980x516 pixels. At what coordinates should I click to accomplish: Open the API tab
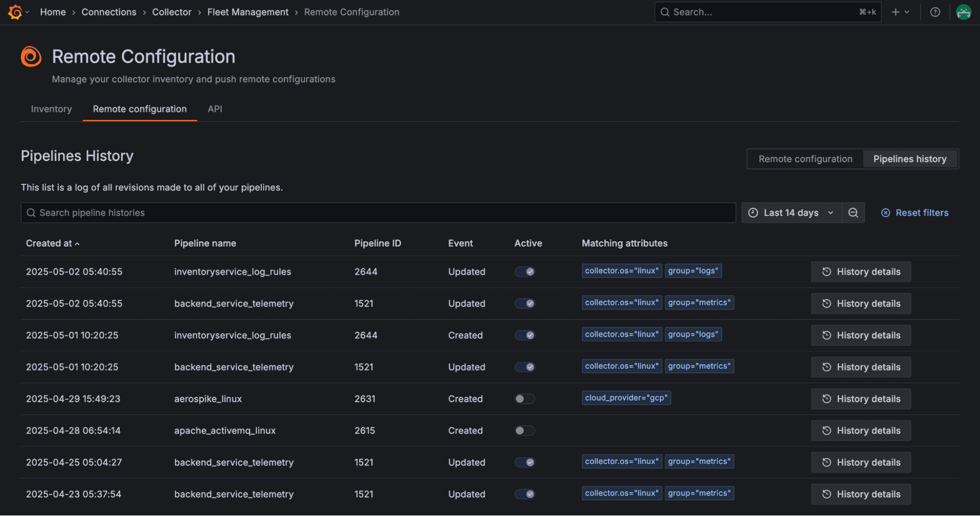pyautogui.click(x=215, y=109)
